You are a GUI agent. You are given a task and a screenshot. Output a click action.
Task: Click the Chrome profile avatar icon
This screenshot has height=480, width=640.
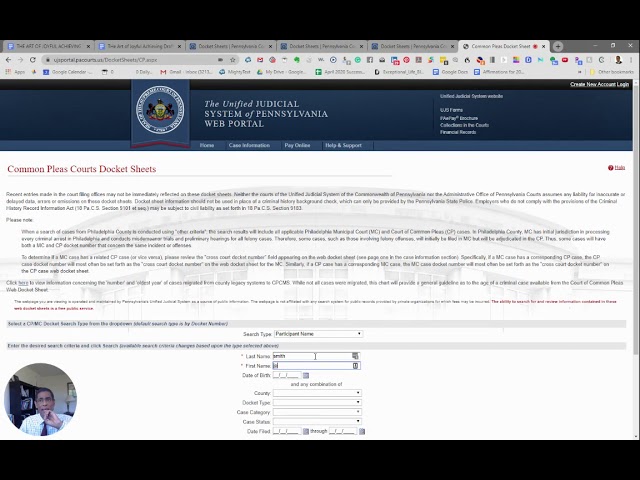[618, 60]
